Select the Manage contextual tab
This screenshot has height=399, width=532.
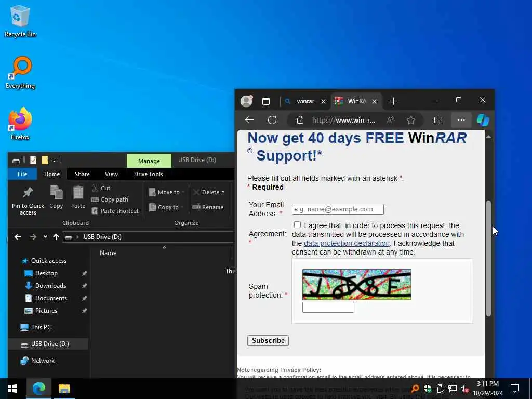(x=149, y=161)
